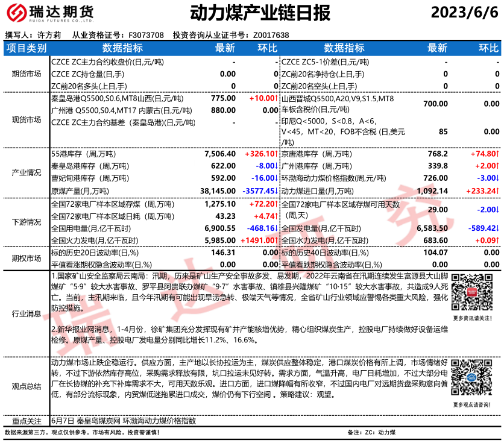This screenshot has height=443, width=504.
Task: Select the 期货市场 row category
Action: pos(27,74)
